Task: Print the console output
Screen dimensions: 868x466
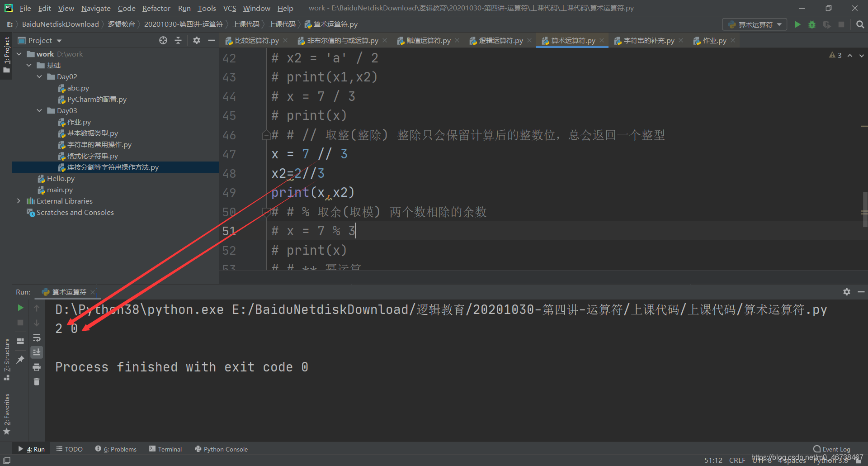Action: coord(37,367)
